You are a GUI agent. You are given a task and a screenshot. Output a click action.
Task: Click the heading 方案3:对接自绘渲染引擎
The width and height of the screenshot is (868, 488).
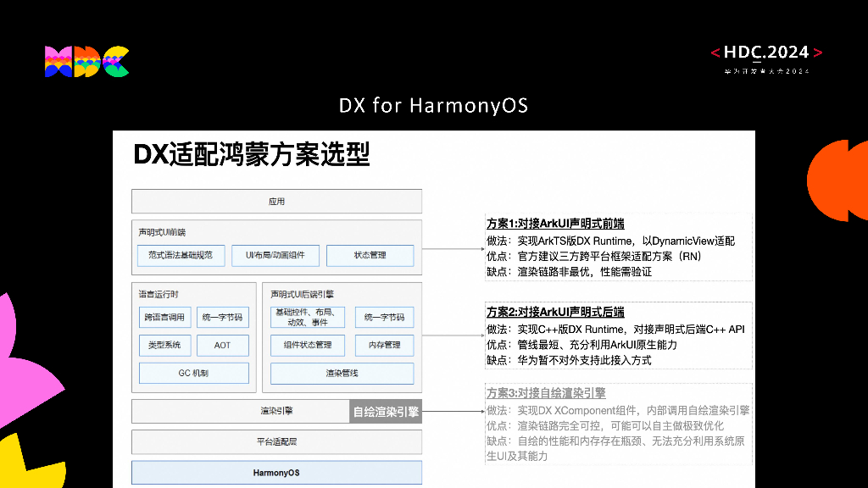(546, 393)
